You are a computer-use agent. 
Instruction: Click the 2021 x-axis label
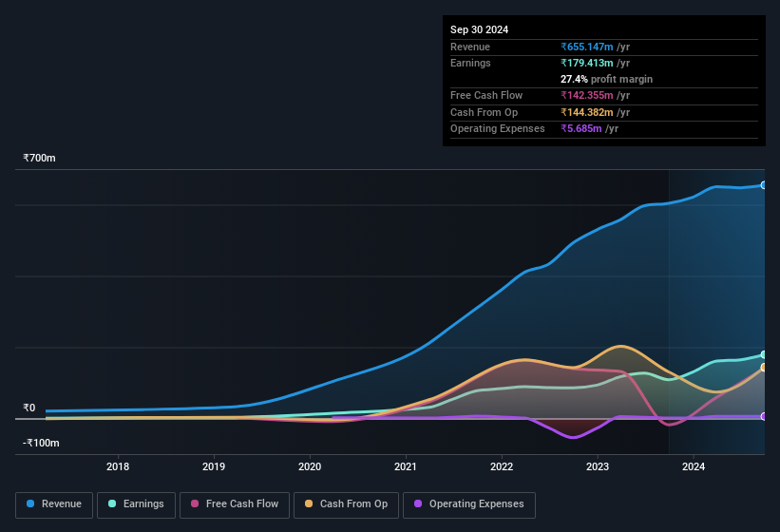406,466
